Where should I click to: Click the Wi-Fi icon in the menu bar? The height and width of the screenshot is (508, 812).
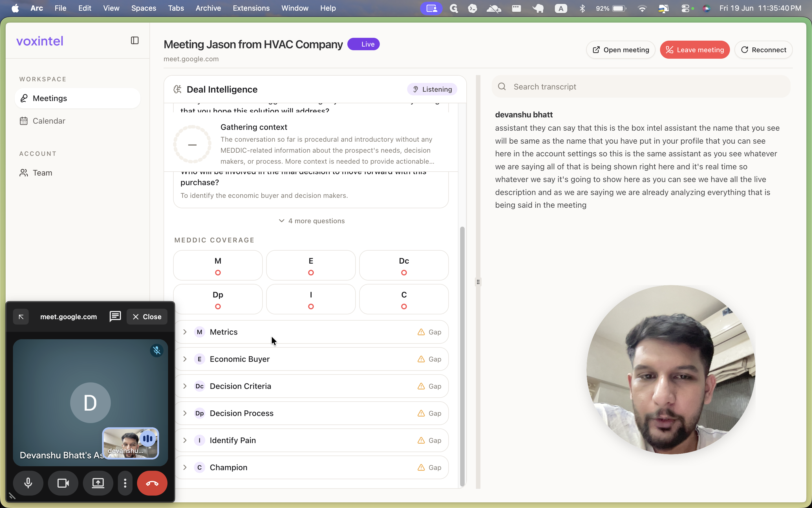point(642,8)
